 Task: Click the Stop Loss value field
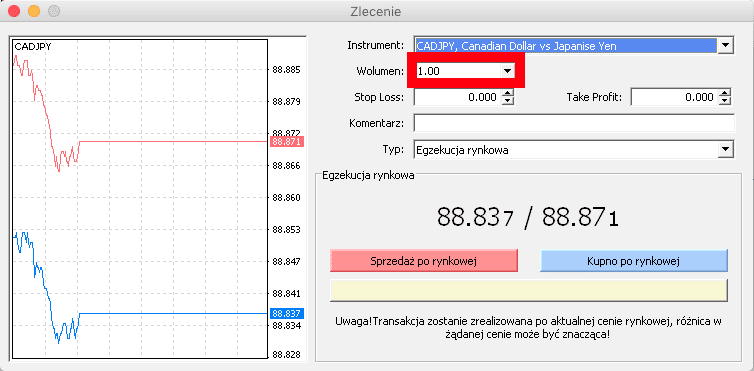coord(457,98)
